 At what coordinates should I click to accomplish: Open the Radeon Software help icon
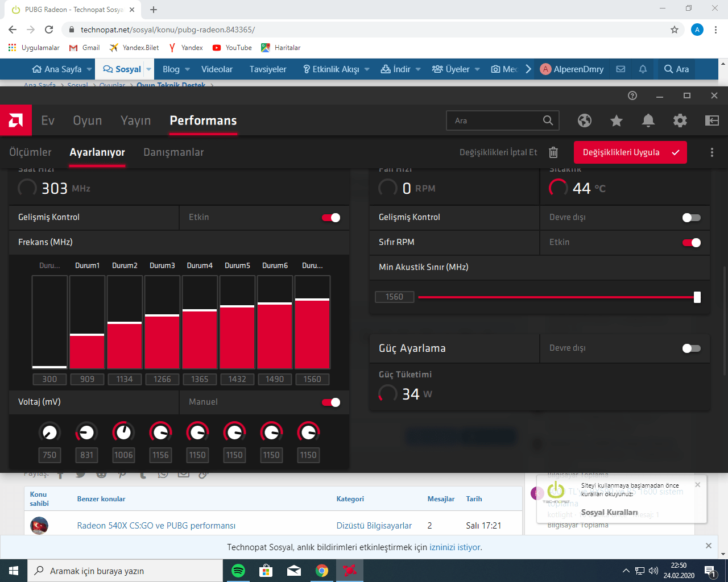[x=632, y=95]
